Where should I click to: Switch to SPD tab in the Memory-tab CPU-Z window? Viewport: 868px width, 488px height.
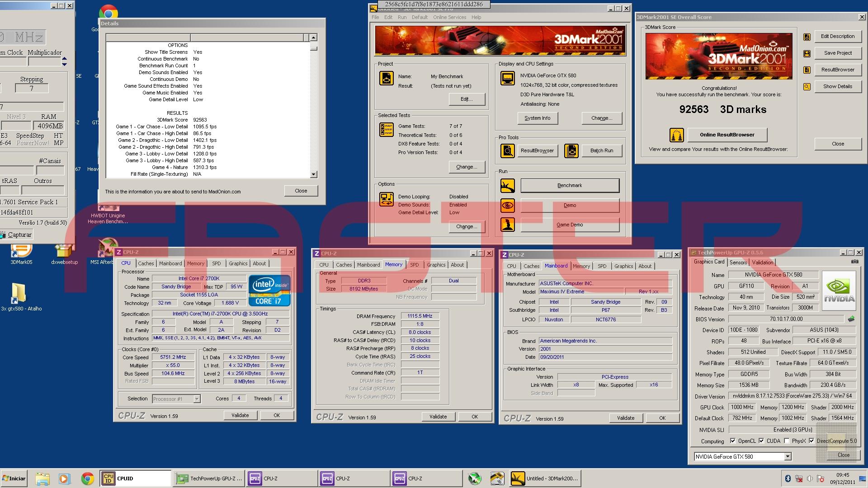415,265
